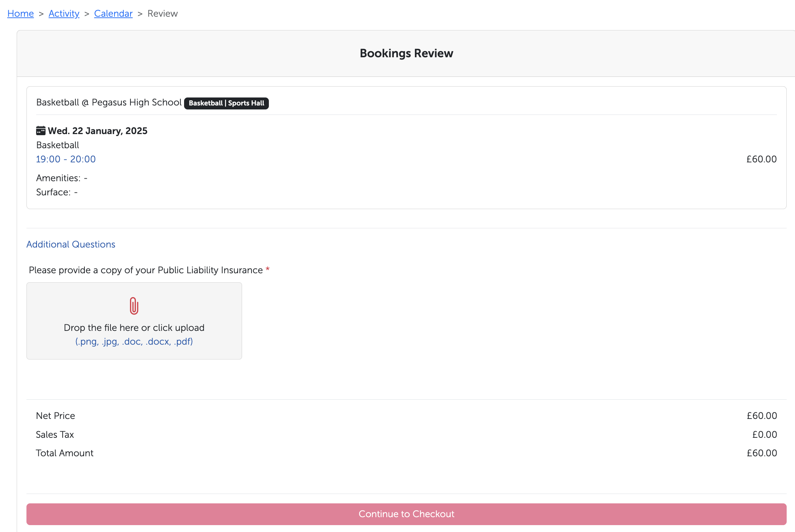Click the insurance file upload drop zone
Image resolution: width=795 pixels, height=532 pixels.
(x=134, y=320)
